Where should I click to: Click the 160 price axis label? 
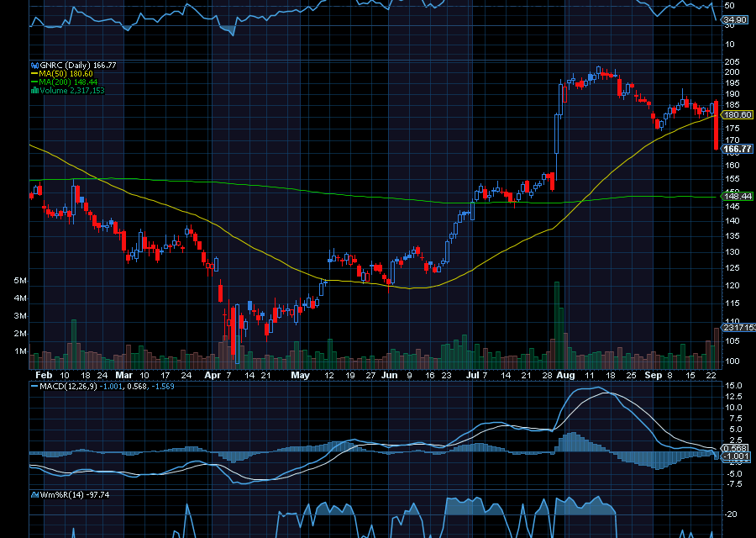tap(732, 165)
